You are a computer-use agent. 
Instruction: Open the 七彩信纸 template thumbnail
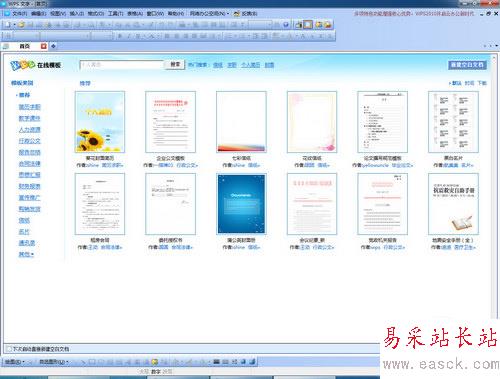coord(241,122)
